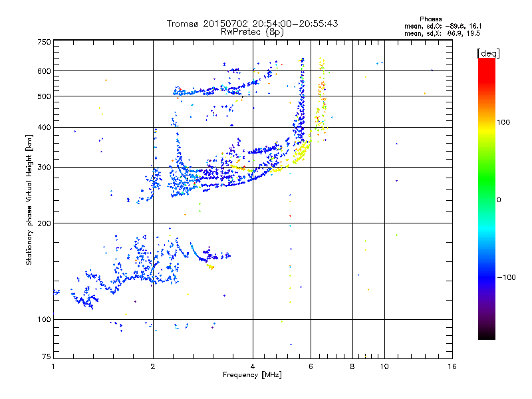Click the 'Frequency [MHz]' axis title
The image size is (532, 399).
pos(252,375)
